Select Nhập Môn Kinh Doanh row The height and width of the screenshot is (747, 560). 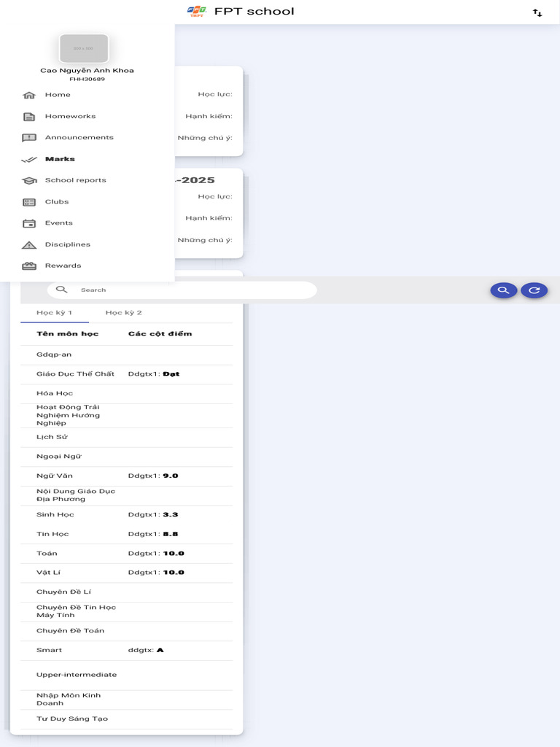pyautogui.click(x=127, y=700)
